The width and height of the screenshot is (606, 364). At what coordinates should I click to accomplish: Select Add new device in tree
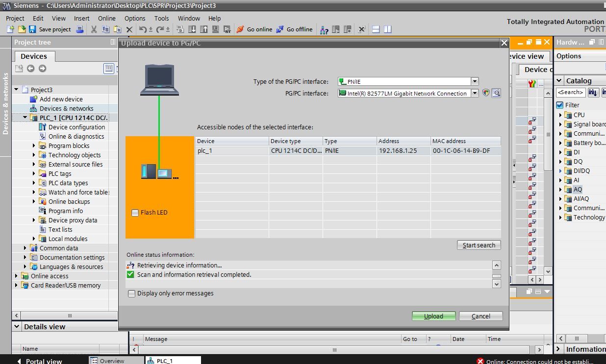tap(61, 99)
